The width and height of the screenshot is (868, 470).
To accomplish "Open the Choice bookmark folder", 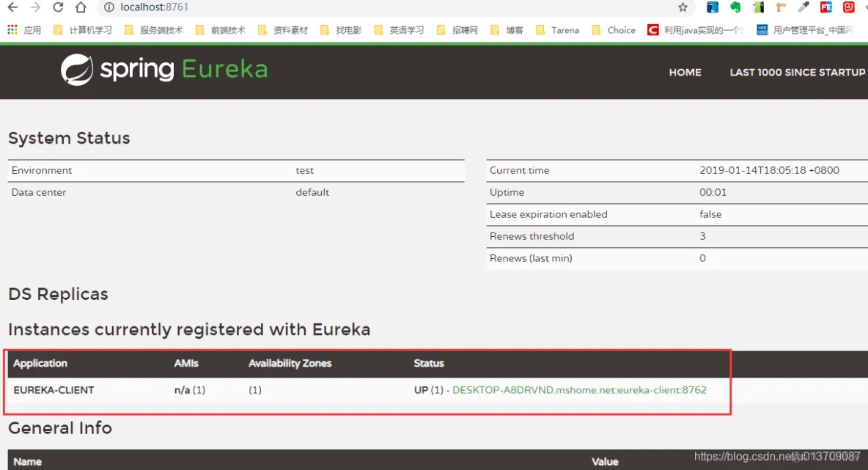I will click(614, 30).
